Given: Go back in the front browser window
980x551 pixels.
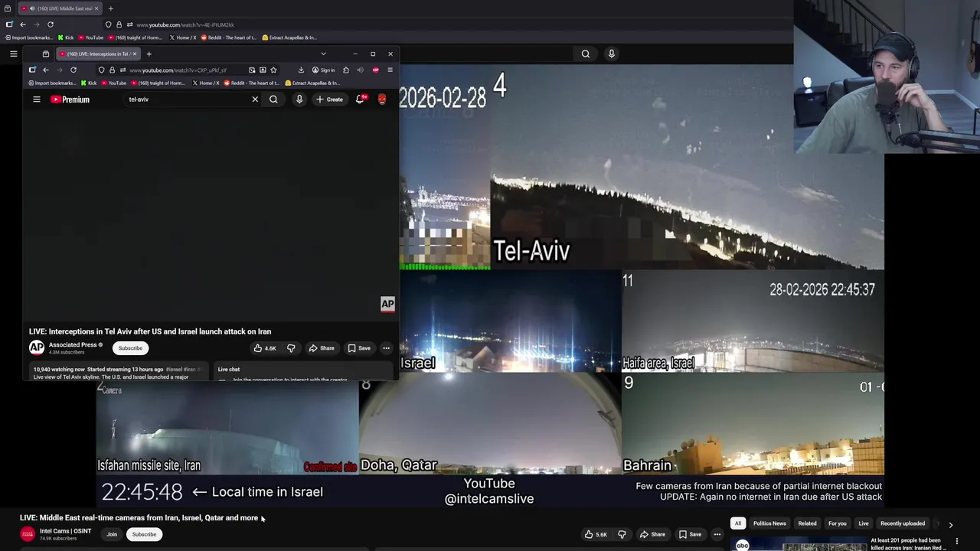Looking at the screenshot, I should (46, 70).
